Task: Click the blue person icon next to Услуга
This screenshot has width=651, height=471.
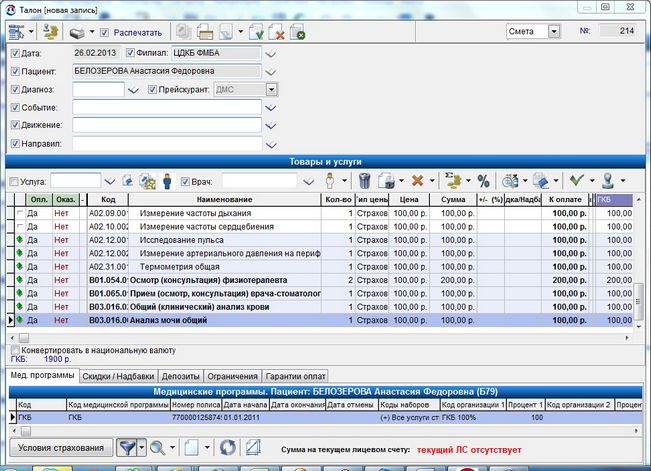Action: pos(167,182)
